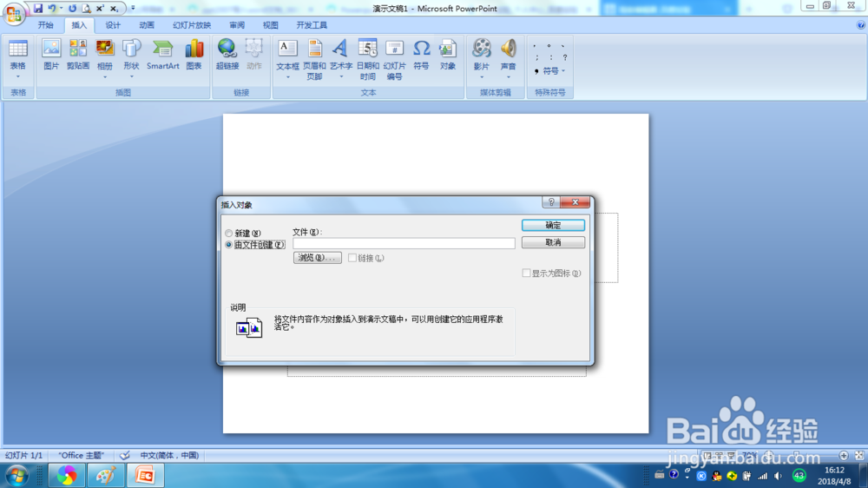Click the spelling check status bar icon
Viewport: 868px width, 488px height.
[124, 455]
